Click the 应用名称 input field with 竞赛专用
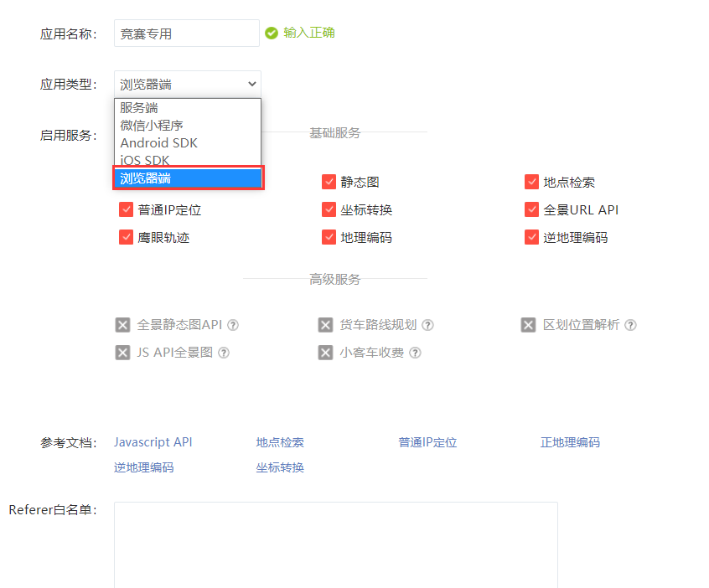The image size is (709, 588). [187, 33]
